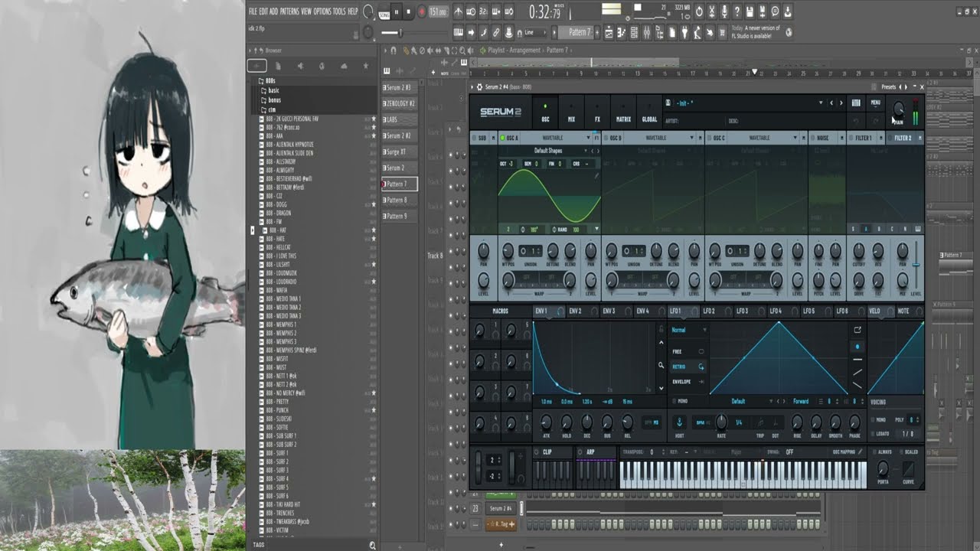The image size is (980, 551).
Task: Enable the NOISE oscillator toggle
Action: tap(813, 139)
